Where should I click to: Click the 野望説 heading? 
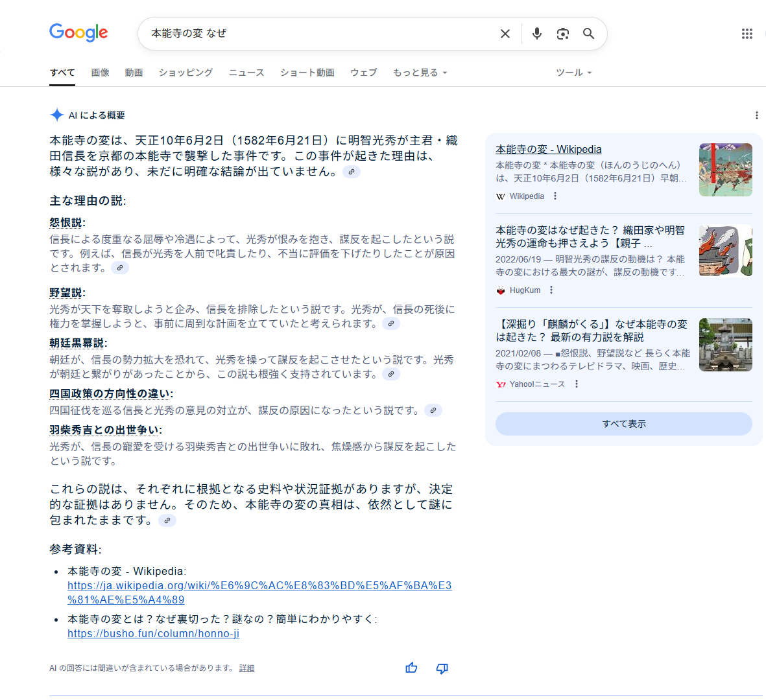(x=66, y=292)
